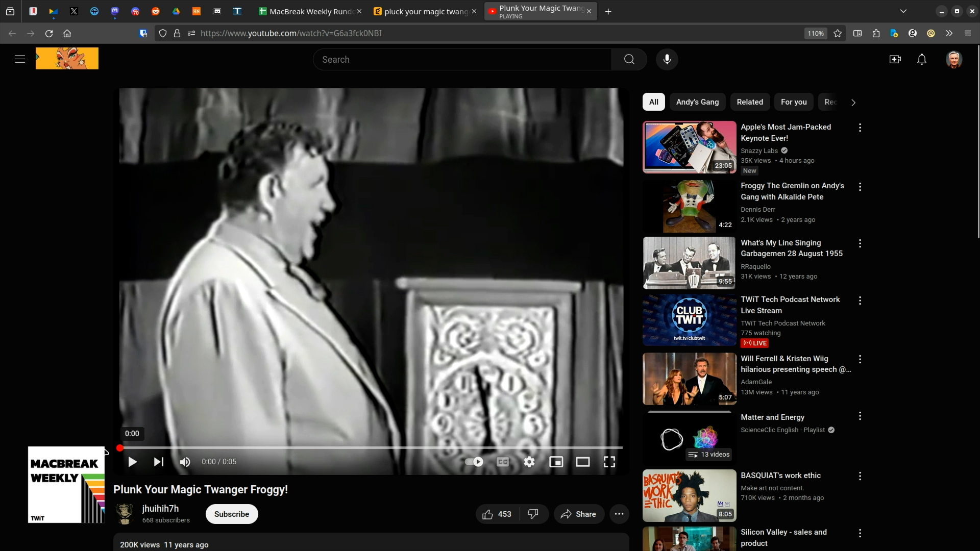Switch to miniplayer mode
Viewport: 980px width, 551px height.
coord(556,462)
